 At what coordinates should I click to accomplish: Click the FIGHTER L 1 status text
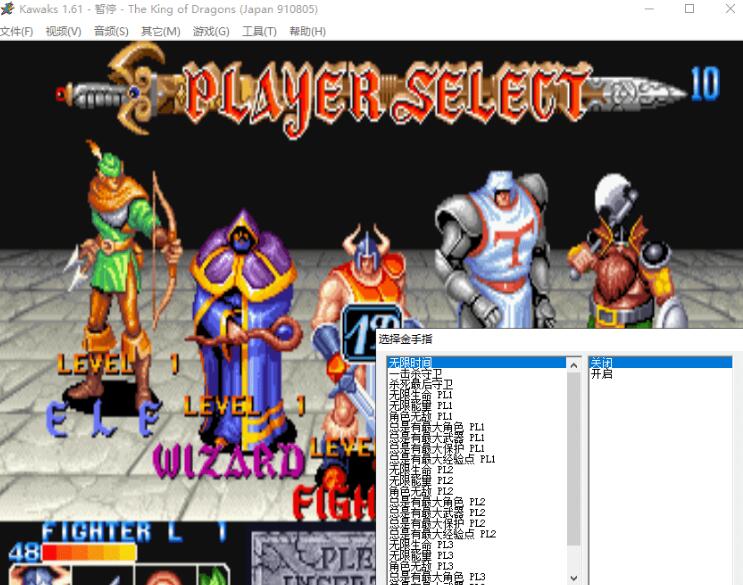tap(134, 531)
